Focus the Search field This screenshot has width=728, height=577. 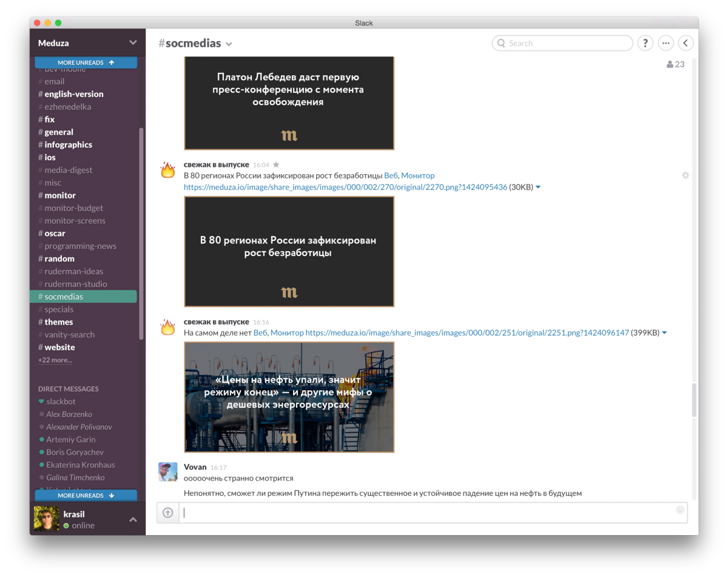click(x=562, y=43)
